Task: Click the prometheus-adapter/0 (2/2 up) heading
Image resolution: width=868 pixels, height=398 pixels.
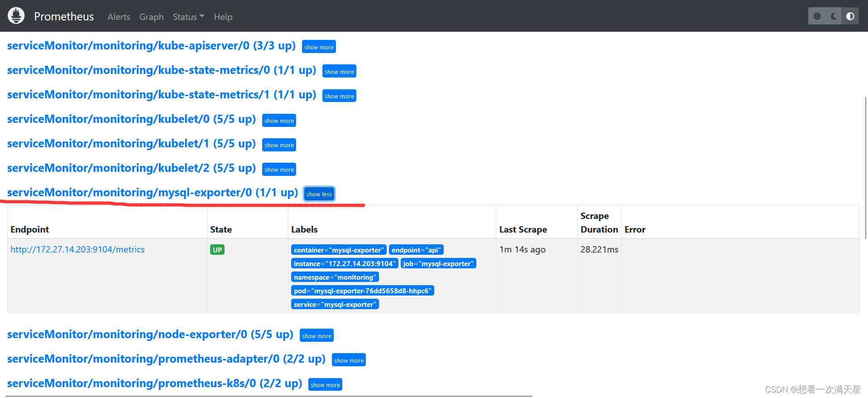Action: pos(166,359)
